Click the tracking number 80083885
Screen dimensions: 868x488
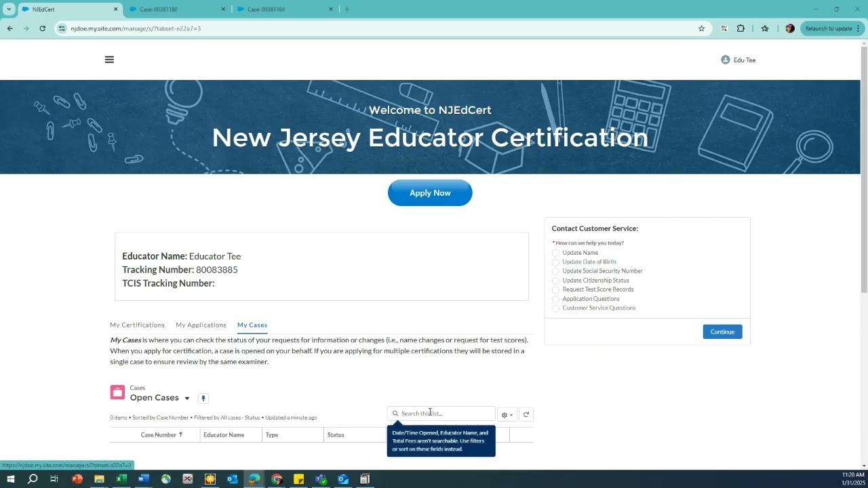point(217,270)
